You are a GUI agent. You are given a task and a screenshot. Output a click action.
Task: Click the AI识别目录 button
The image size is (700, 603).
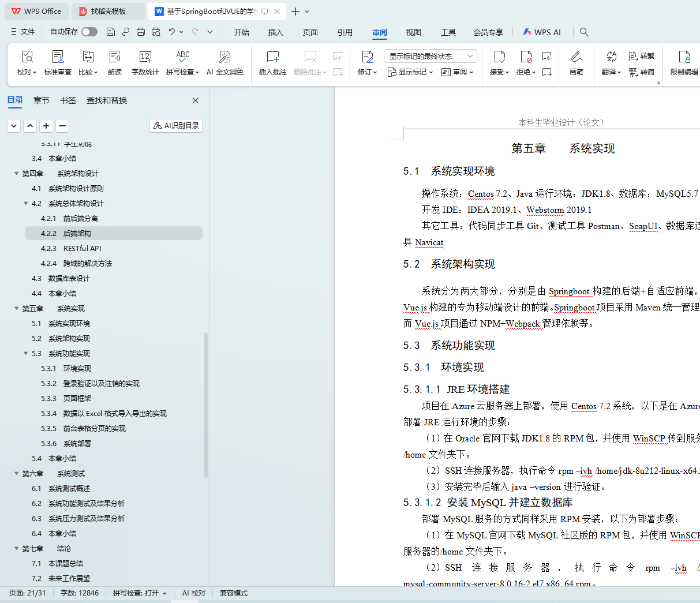176,126
